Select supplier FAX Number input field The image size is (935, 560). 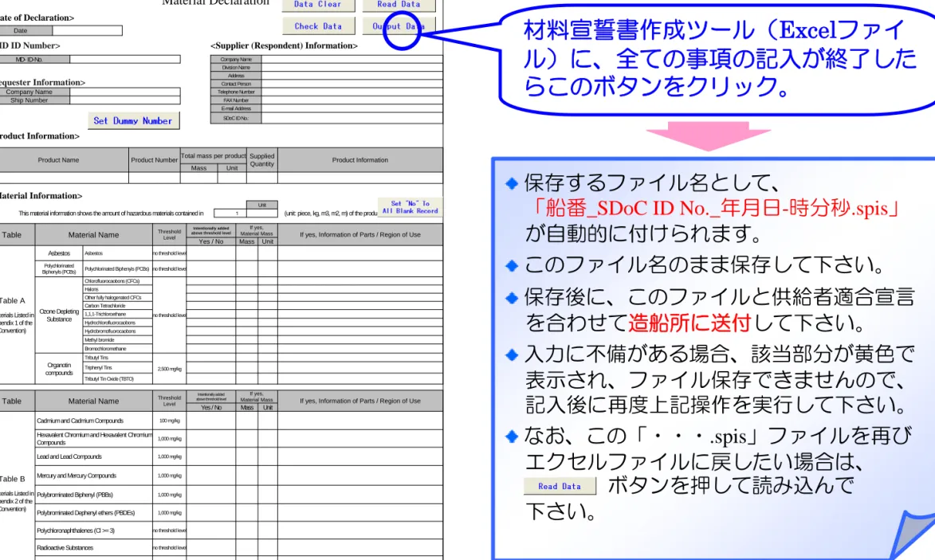pyautogui.click(x=352, y=100)
